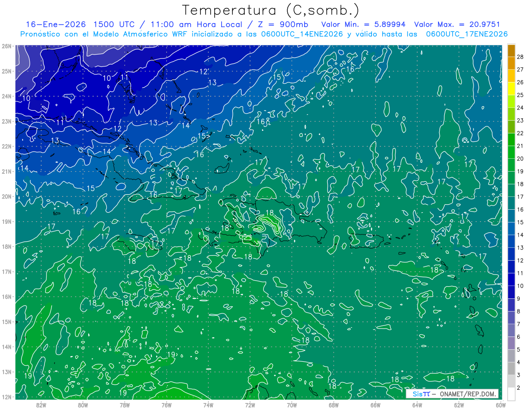Click the gray scale segment between 3 and 4
532x411 pixels.
pos(511,368)
